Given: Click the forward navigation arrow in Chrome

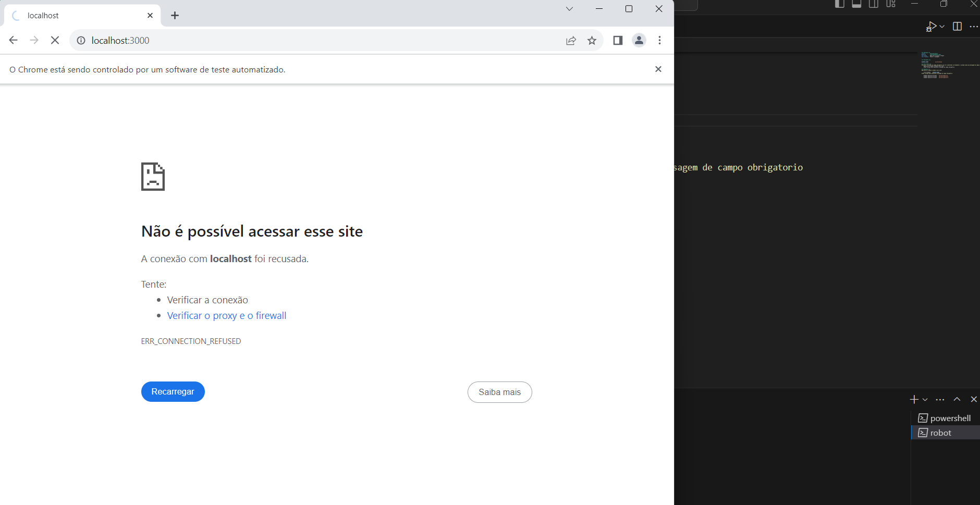Looking at the screenshot, I should tap(34, 40).
